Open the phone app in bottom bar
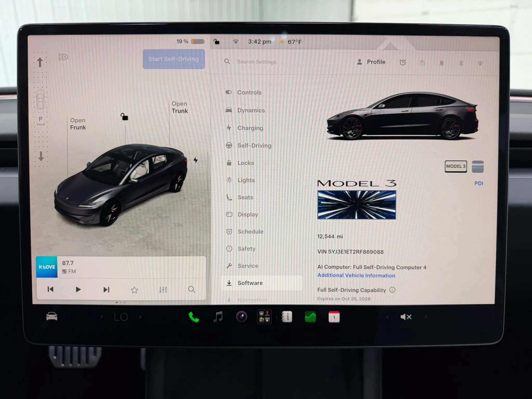532x399 pixels. point(194,317)
